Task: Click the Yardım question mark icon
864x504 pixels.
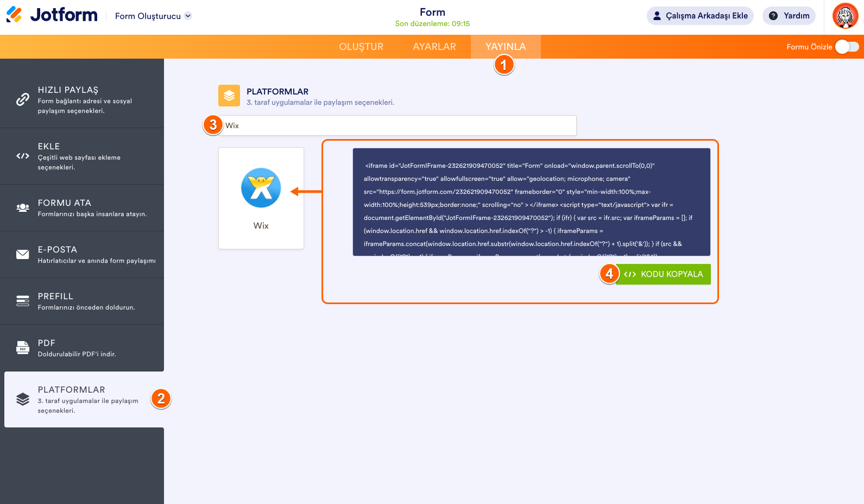Action: (773, 16)
